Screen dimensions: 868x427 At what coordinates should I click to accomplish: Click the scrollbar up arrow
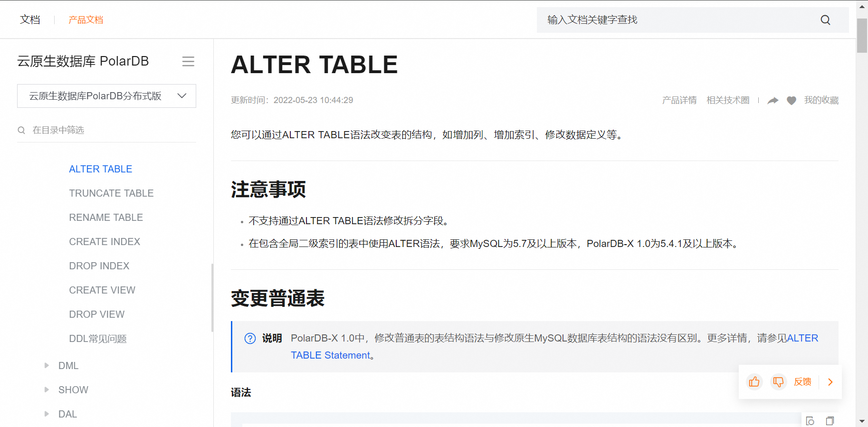tap(862, 7)
